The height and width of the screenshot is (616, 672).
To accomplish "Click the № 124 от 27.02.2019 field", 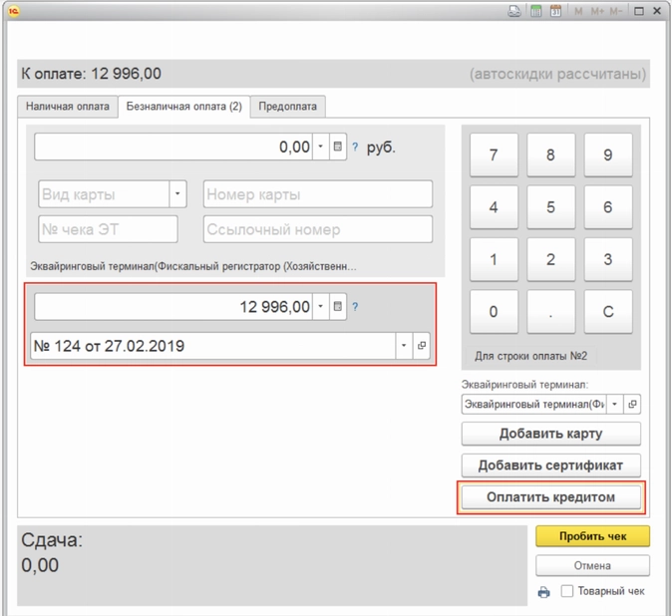I will pyautogui.click(x=213, y=346).
